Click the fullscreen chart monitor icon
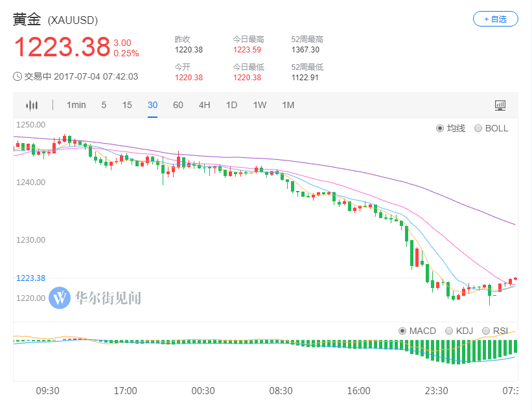The image size is (532, 411). point(500,106)
